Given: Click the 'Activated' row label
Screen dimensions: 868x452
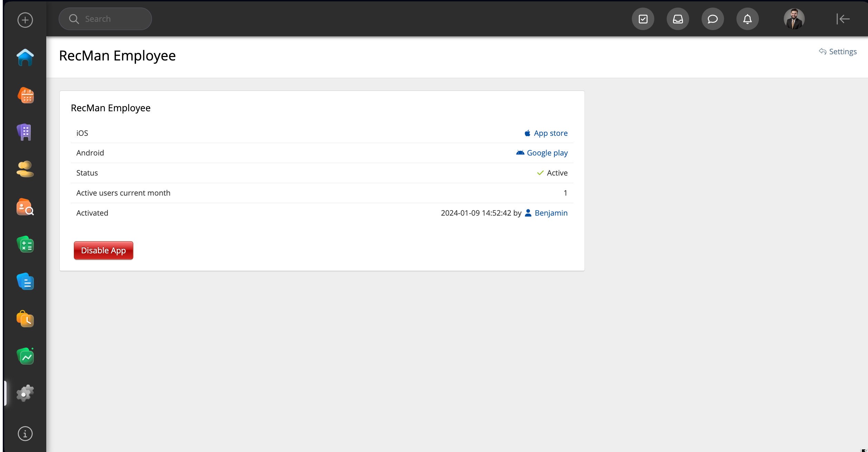Looking at the screenshot, I should pyautogui.click(x=92, y=213).
